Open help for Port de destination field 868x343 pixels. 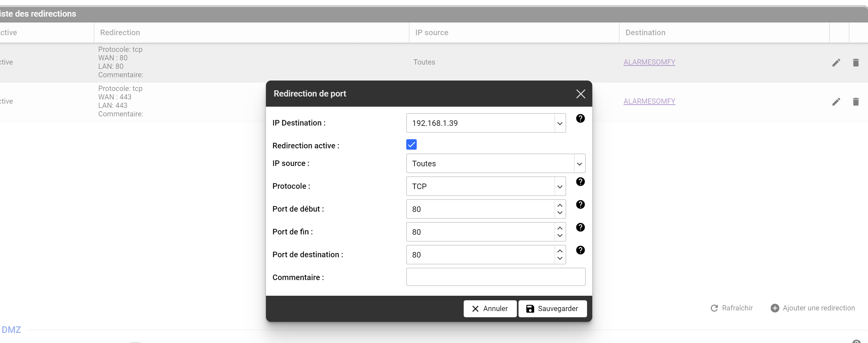coord(580,250)
